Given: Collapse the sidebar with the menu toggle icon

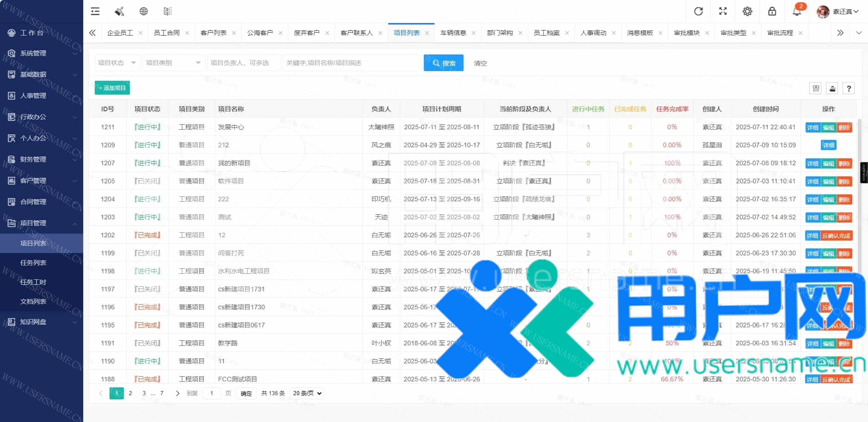Looking at the screenshot, I should tap(95, 12).
